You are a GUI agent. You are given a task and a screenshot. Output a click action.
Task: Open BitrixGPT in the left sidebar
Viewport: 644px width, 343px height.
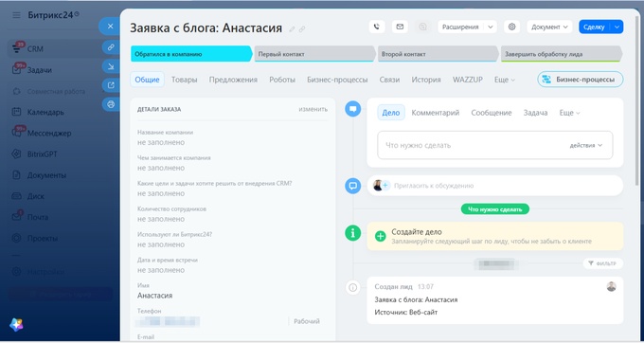click(42, 154)
